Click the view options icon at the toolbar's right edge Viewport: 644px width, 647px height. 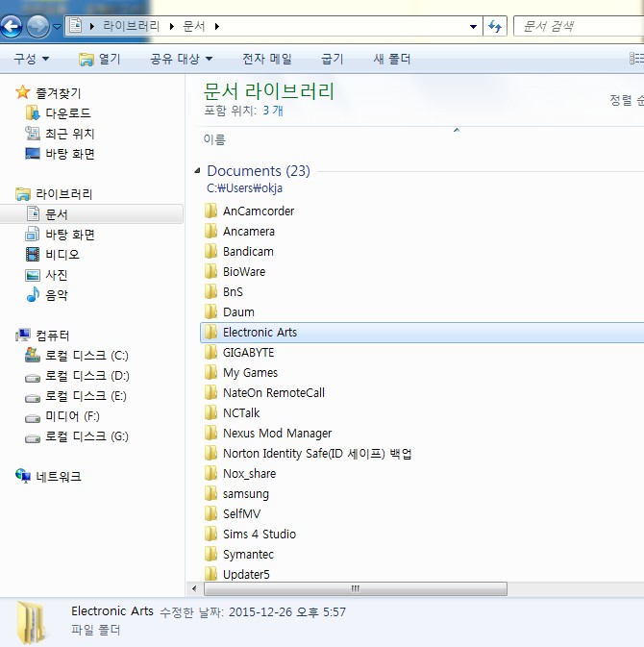click(636, 59)
